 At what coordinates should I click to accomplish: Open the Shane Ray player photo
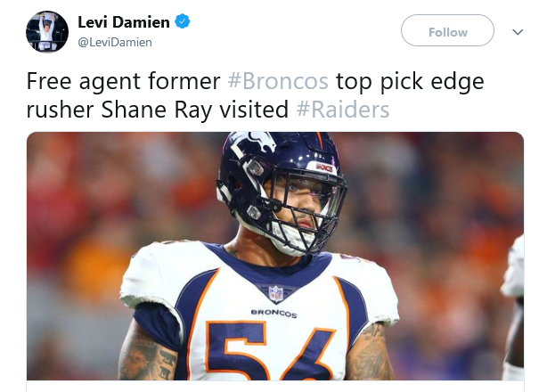click(x=275, y=256)
